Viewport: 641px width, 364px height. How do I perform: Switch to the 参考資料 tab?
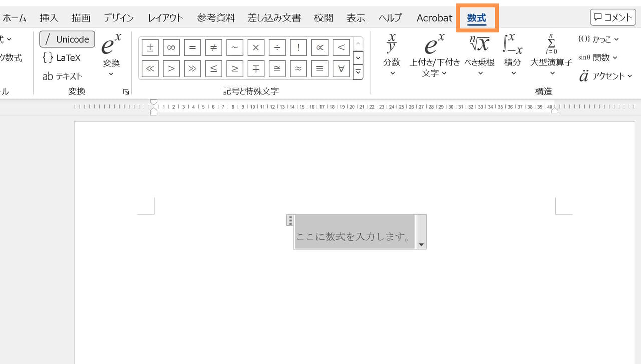[216, 18]
